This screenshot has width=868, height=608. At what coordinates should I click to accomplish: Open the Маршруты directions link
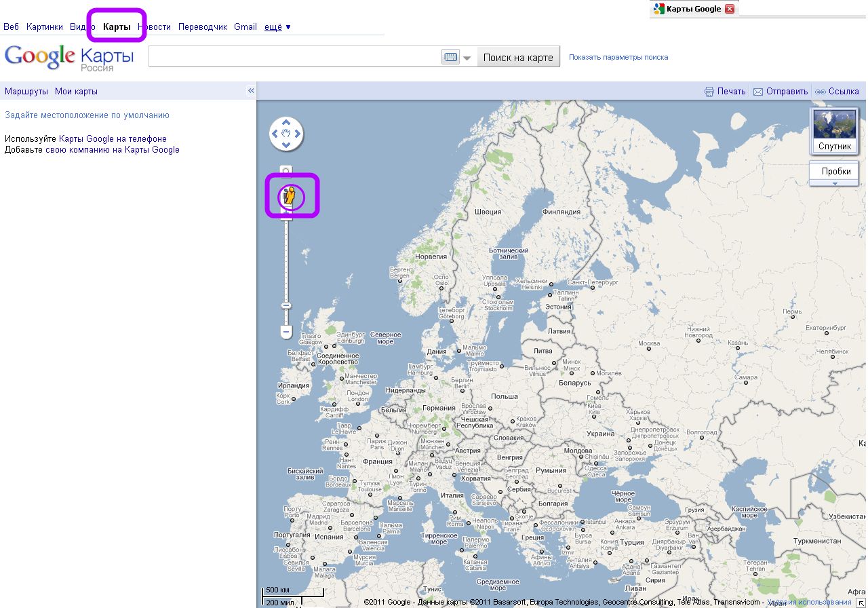(x=26, y=92)
